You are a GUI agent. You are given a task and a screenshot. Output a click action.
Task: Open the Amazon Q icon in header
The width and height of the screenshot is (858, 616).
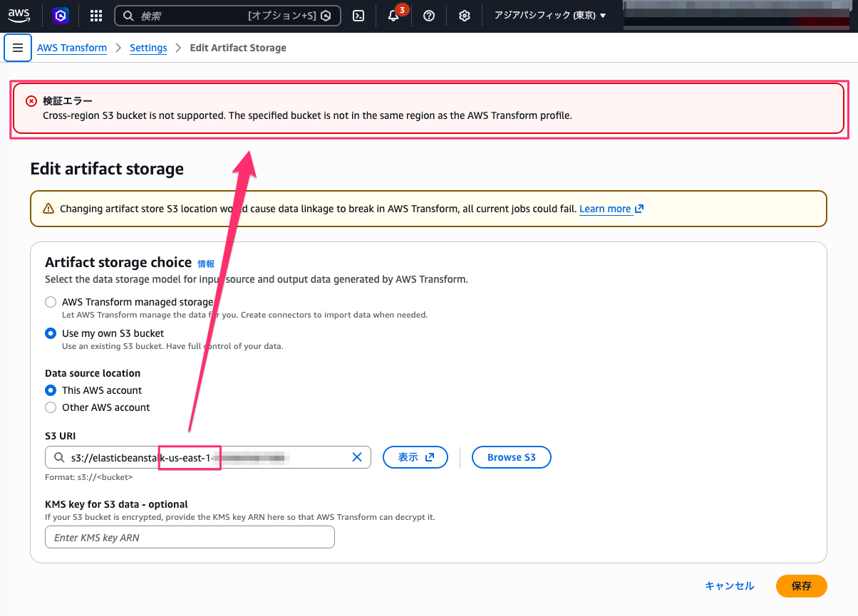click(61, 15)
